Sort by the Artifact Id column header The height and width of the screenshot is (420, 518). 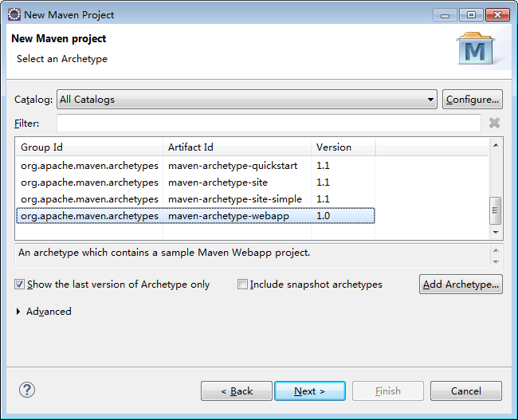tap(237, 147)
